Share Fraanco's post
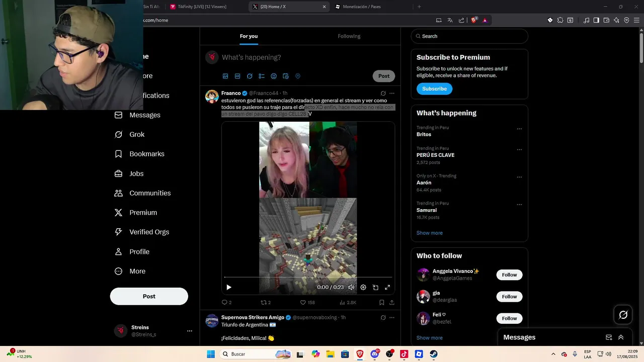644x362 pixels. 392,303
